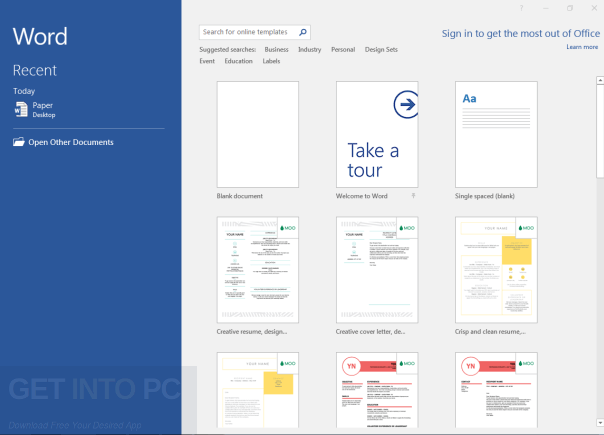Choose the Blank document template
Viewport: 604px width, 435px height.
point(258,134)
